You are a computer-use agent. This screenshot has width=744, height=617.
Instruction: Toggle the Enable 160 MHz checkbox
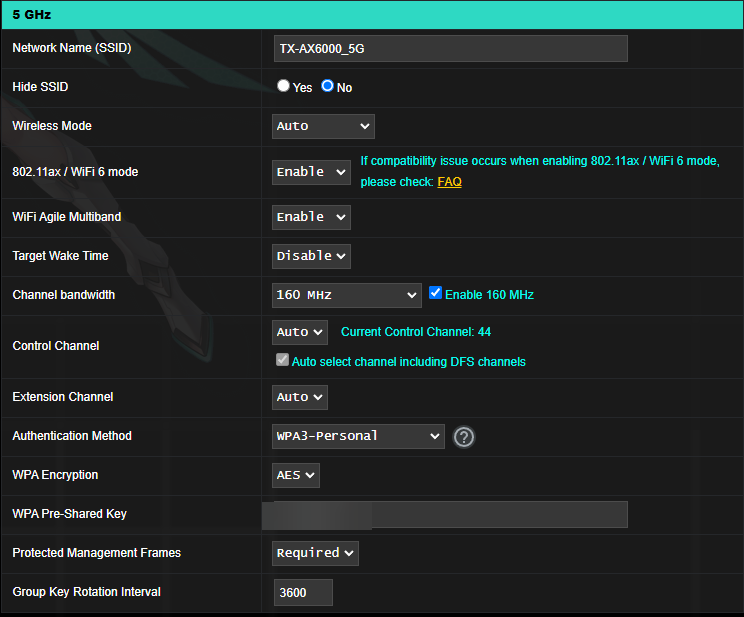pyautogui.click(x=435, y=294)
